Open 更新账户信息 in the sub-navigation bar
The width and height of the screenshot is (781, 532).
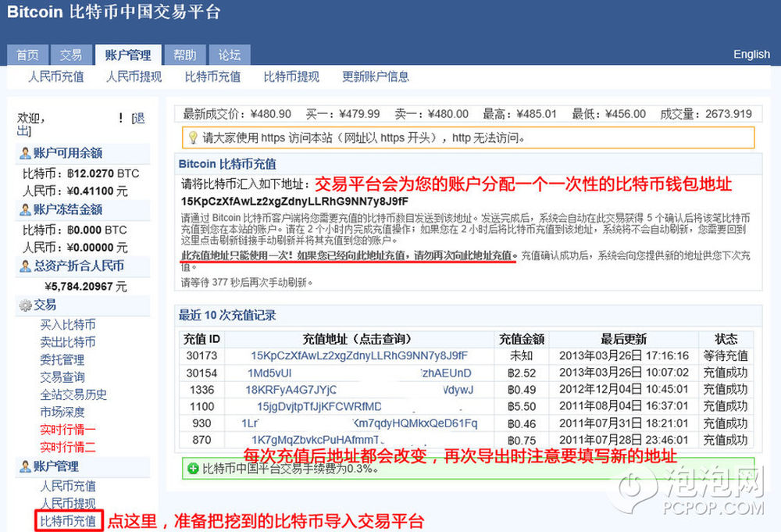point(376,77)
